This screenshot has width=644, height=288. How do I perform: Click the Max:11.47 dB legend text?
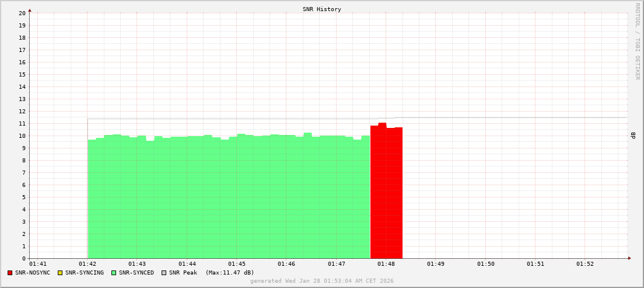click(x=230, y=273)
